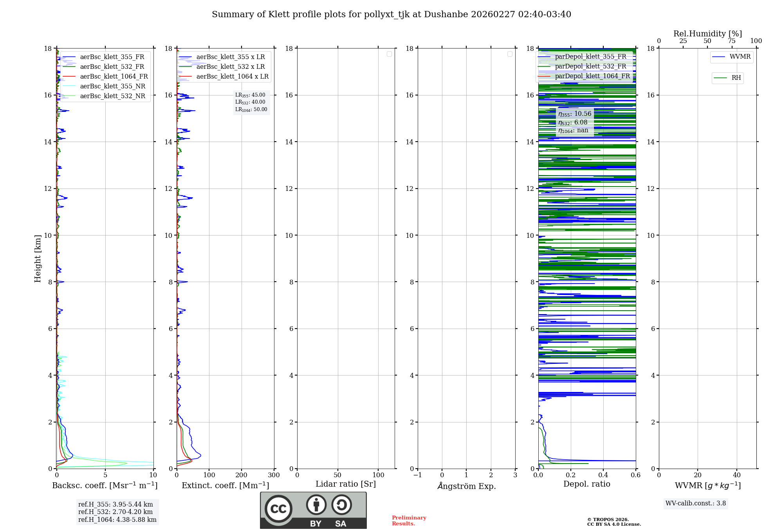The width and height of the screenshot is (783, 532).
Task: Click the plot title Summary of Klett profile plots
Action: (391, 14)
